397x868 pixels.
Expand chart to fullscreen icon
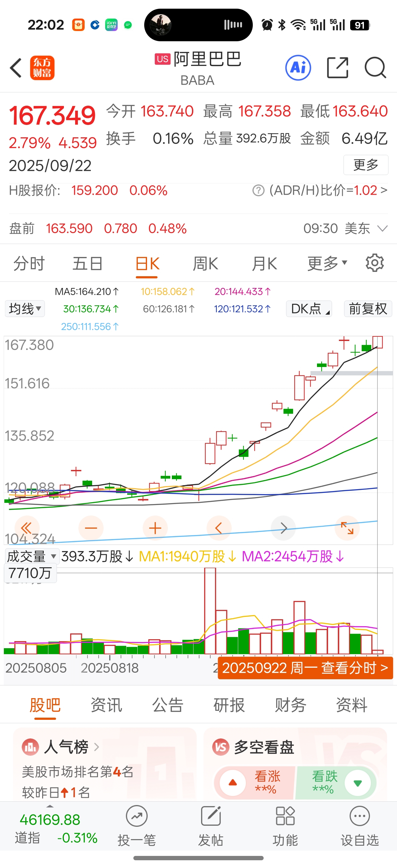tap(347, 528)
